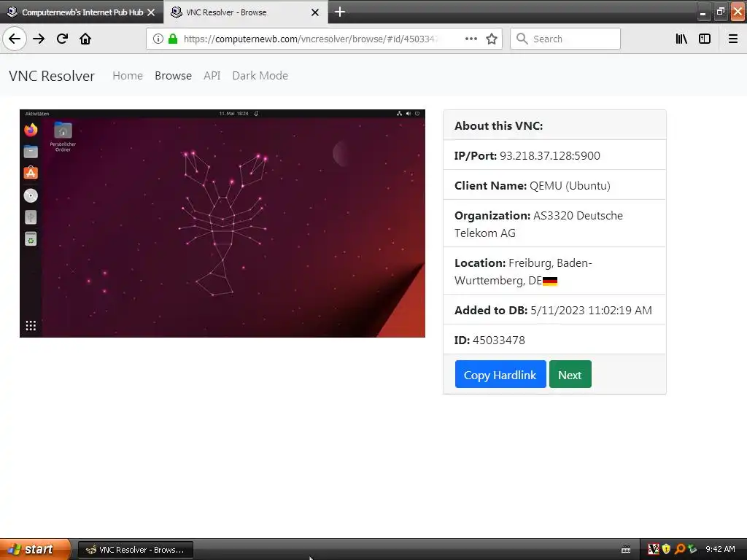Open a new tab with plus button
Image resolution: width=747 pixels, height=560 pixels.
(340, 12)
